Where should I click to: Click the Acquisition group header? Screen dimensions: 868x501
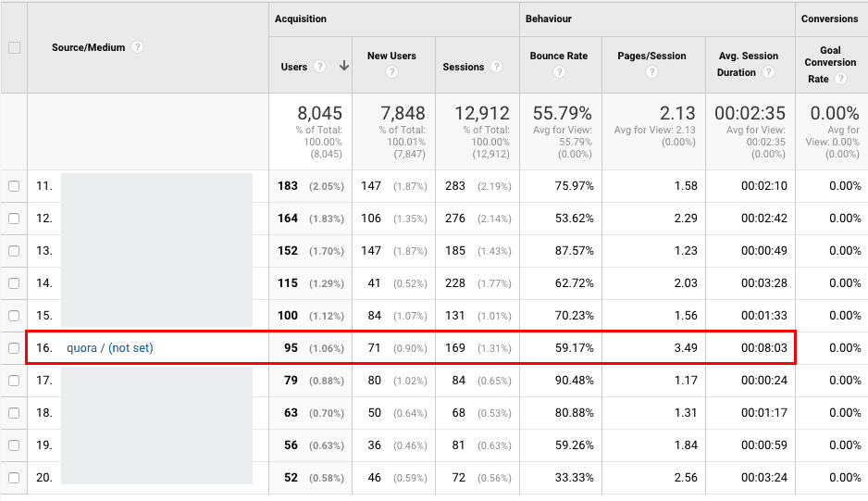click(x=301, y=19)
